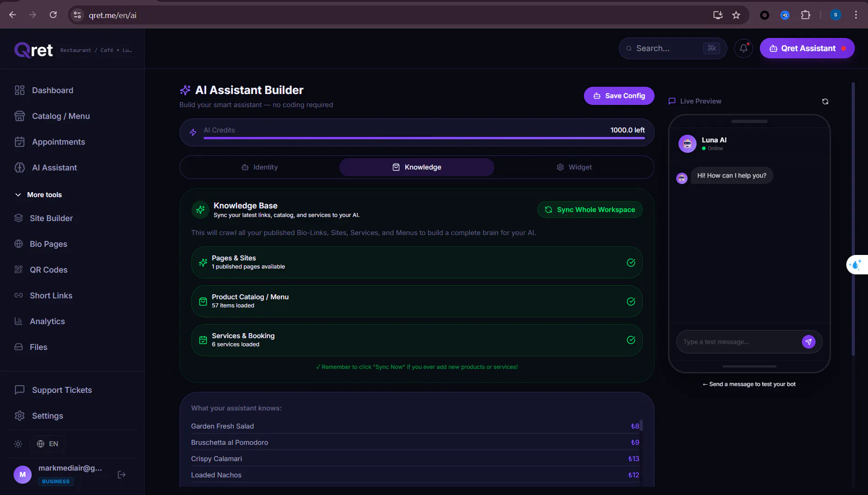
Task: Open the EN language selector
Action: [47, 444]
